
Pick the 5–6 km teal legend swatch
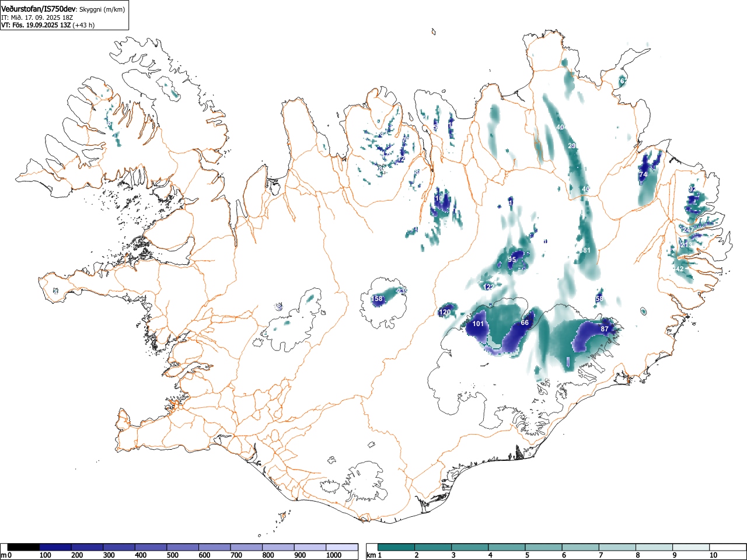pos(544,547)
